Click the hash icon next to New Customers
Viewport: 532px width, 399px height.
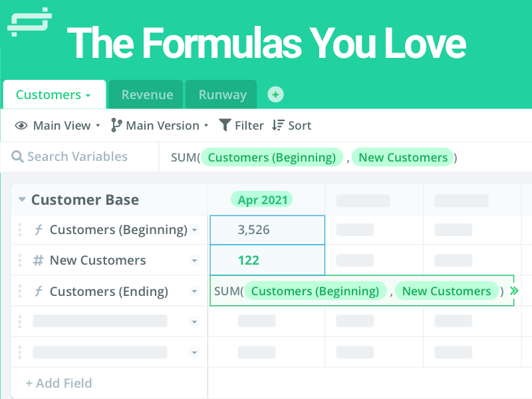[38, 261]
